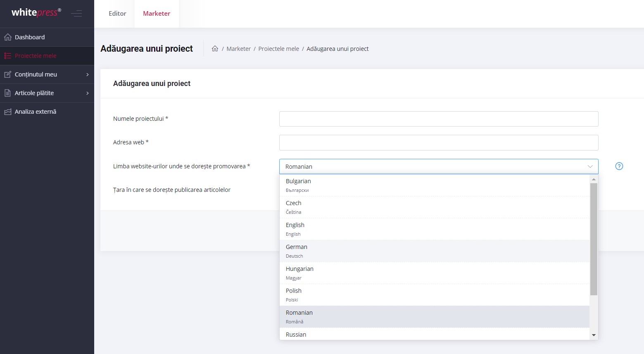
Task: Select Romanian option in language list
Action: (435, 317)
